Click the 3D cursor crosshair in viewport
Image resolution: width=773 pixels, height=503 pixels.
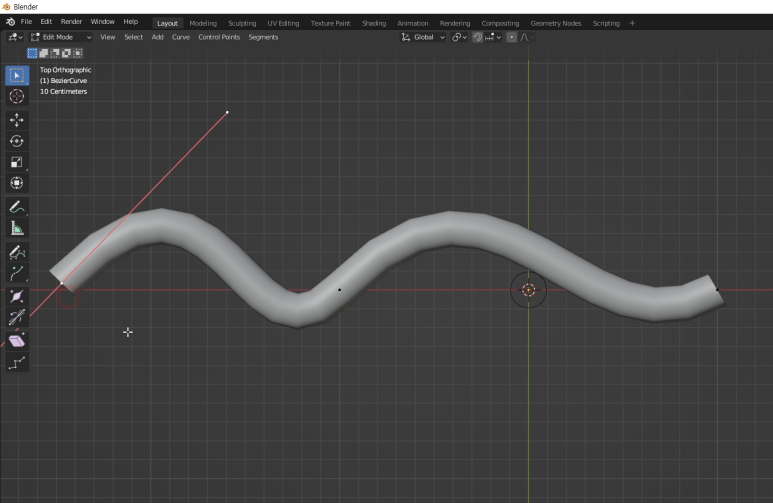tap(528, 290)
